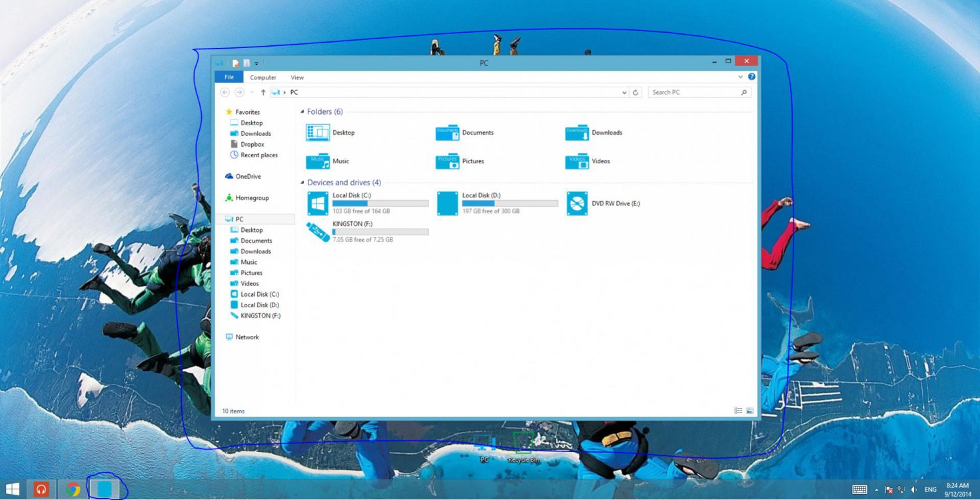Click the network icon in system tray
980x500 pixels.
[901, 490]
